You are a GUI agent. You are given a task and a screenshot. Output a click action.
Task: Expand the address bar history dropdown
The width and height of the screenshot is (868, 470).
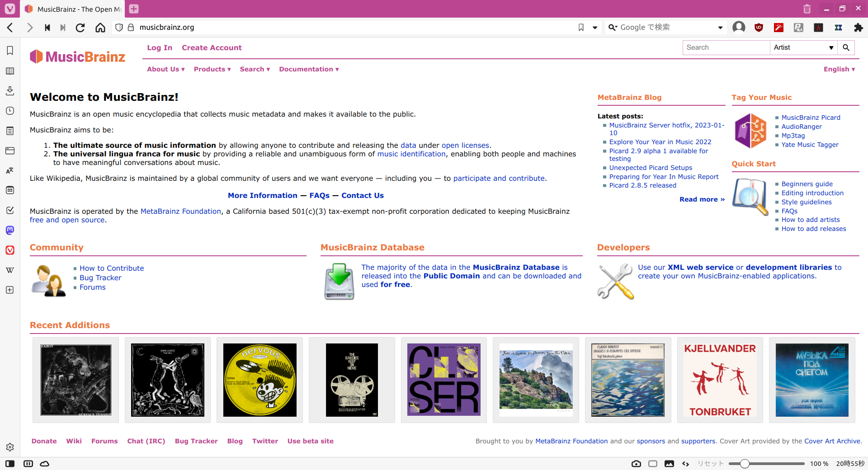[x=595, y=28]
